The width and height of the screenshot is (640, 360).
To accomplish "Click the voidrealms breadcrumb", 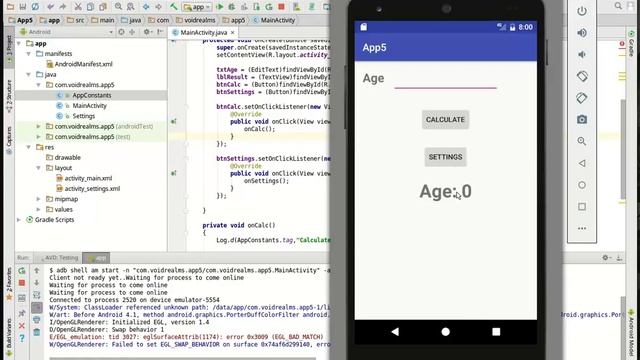I will [x=196, y=20].
